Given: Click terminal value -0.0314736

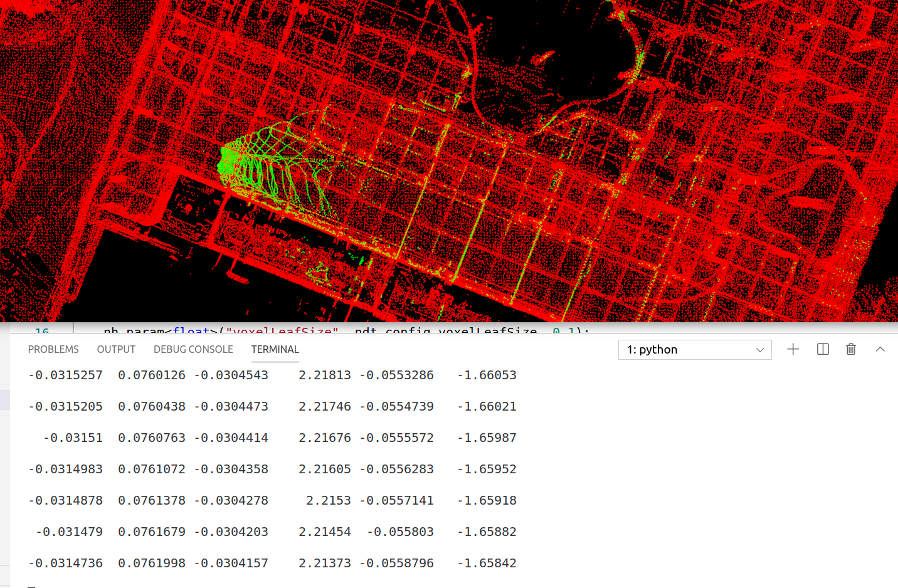Looking at the screenshot, I should (65, 563).
